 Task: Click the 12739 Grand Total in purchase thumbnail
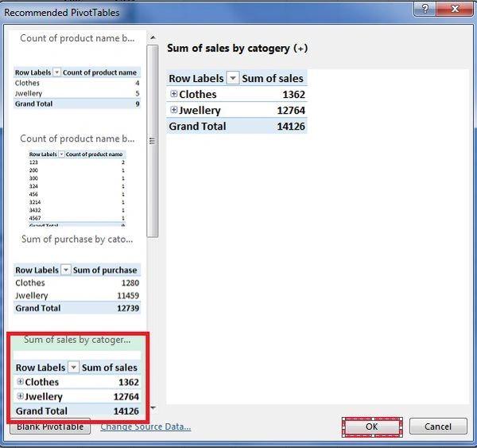point(128,308)
